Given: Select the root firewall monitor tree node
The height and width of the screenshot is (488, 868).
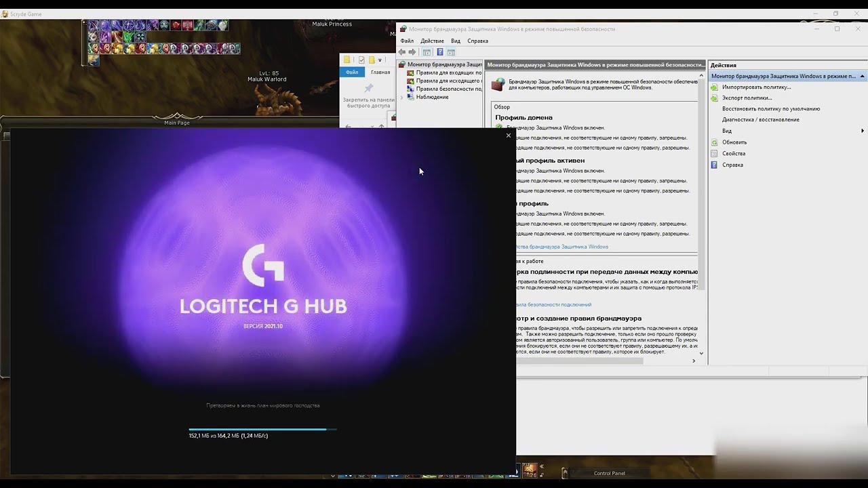Looking at the screenshot, I should click(x=440, y=64).
